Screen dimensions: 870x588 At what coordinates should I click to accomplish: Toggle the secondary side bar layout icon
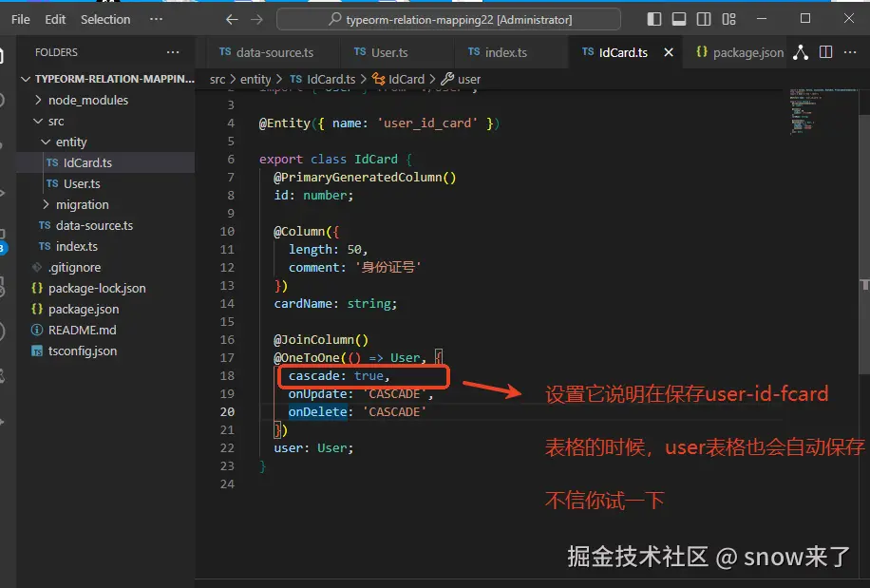(704, 19)
